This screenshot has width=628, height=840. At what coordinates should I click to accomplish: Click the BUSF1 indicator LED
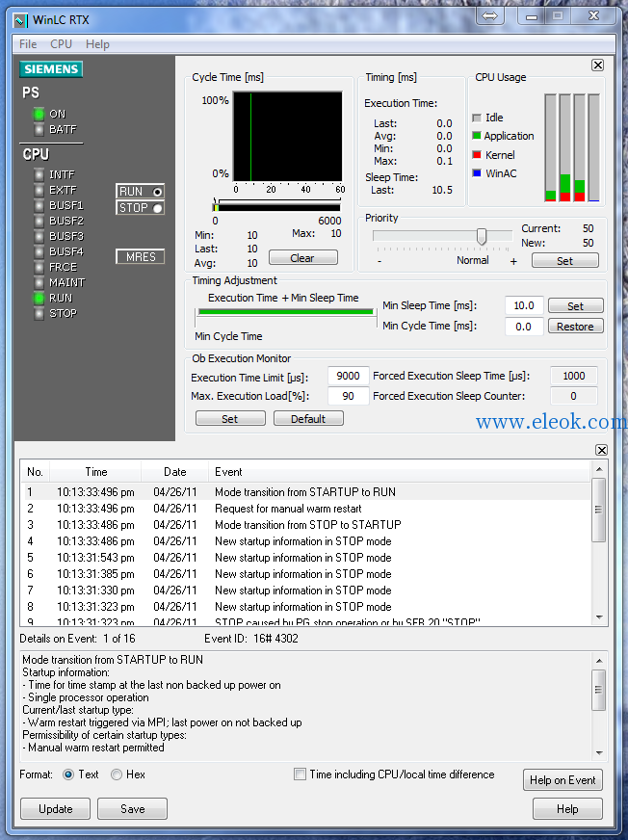pos(39,206)
